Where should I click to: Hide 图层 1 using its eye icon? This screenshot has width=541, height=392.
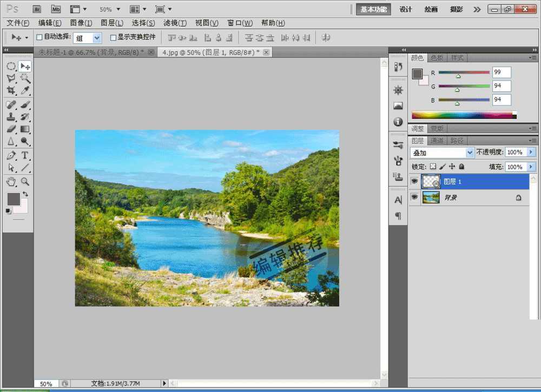click(414, 182)
